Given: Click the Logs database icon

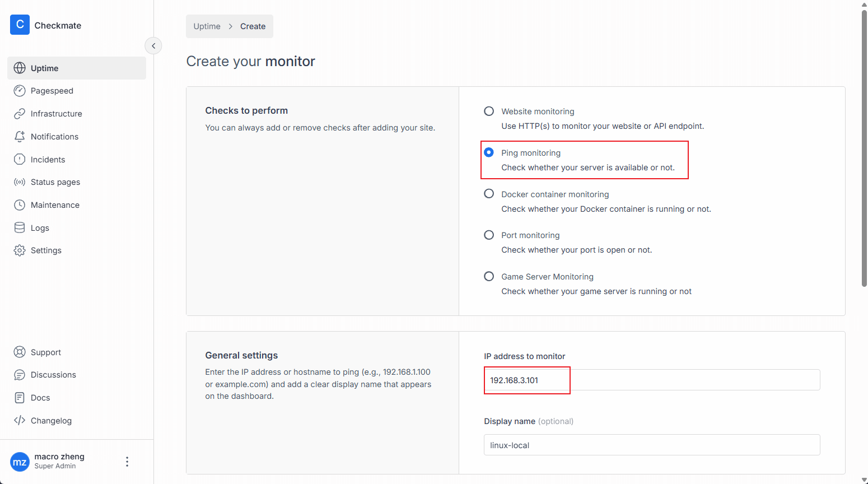Looking at the screenshot, I should point(20,228).
